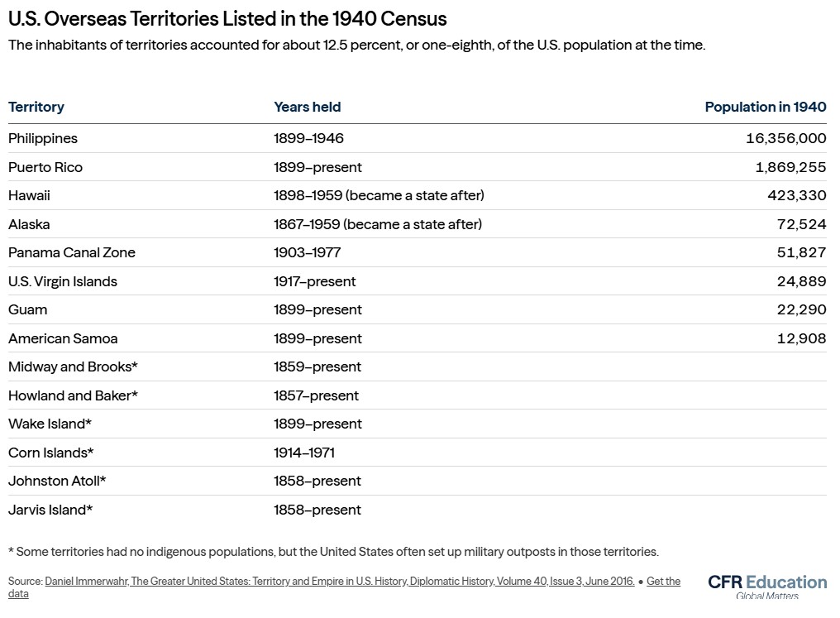Viewport: 840px width, 618px height.
Task: Select the Howland and Baker cell
Action: (73, 395)
